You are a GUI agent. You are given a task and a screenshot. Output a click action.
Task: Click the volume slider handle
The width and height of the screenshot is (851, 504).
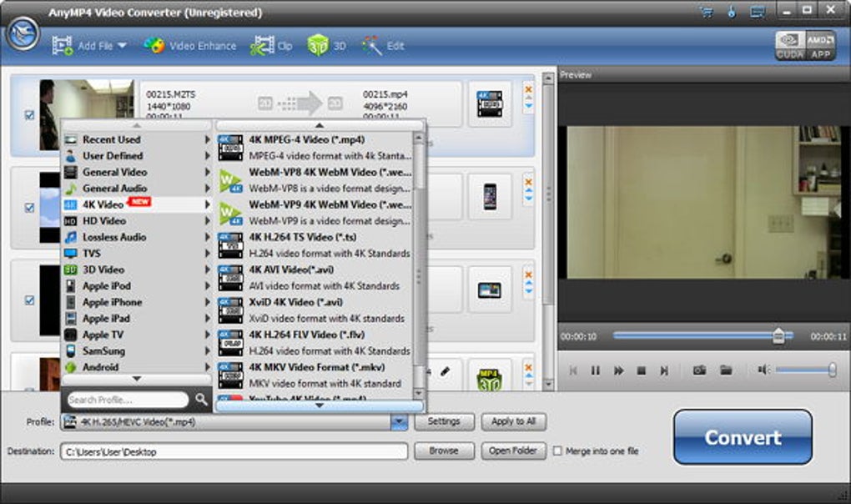832,370
